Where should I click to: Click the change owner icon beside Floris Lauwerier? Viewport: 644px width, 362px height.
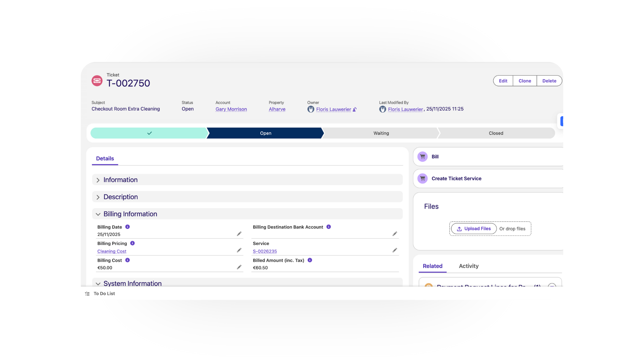[355, 109]
